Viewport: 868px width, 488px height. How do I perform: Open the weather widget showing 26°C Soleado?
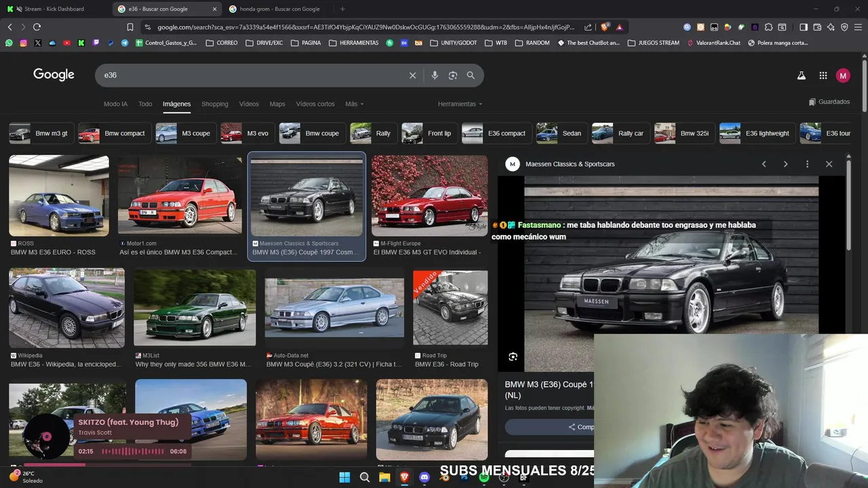pos(27,477)
